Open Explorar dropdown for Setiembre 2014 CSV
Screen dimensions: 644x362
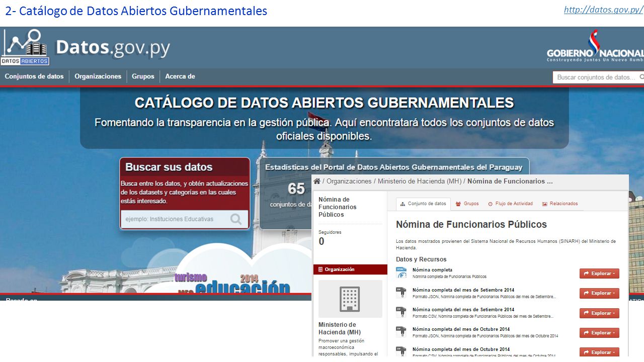coord(599,313)
